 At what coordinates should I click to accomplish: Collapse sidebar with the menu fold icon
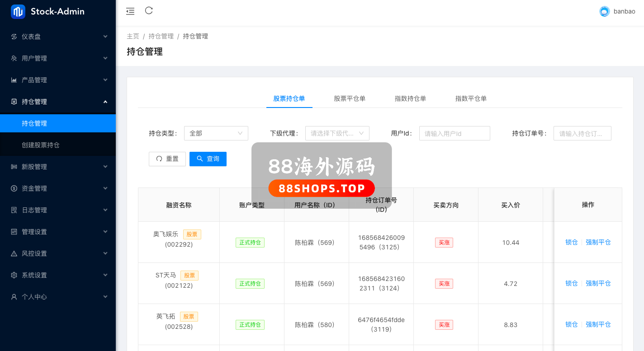[x=130, y=11]
